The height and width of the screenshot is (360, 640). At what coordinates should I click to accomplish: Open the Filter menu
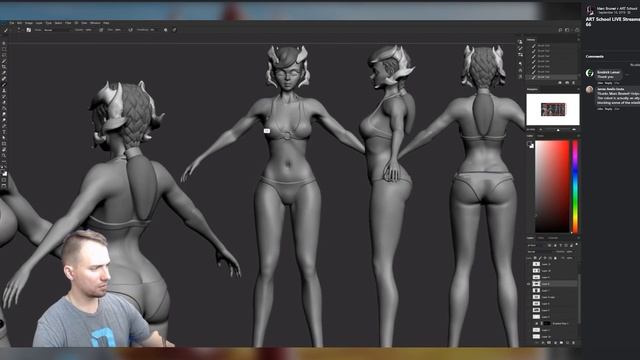[x=68, y=23]
